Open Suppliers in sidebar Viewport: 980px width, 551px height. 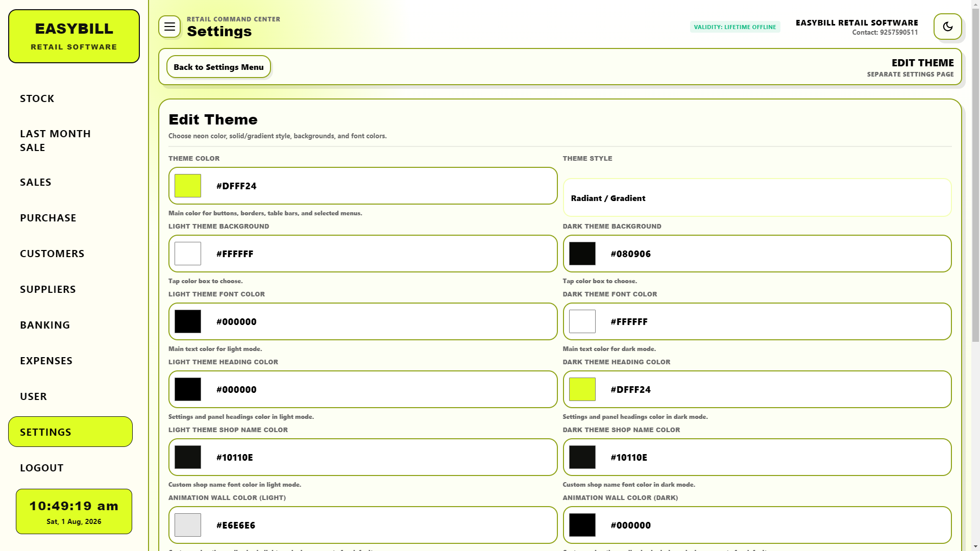(x=70, y=289)
